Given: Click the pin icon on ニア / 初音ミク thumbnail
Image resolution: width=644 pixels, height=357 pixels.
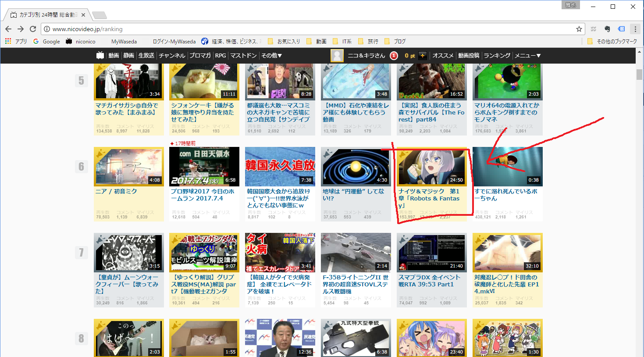Looking at the screenshot, I should coord(101,154).
